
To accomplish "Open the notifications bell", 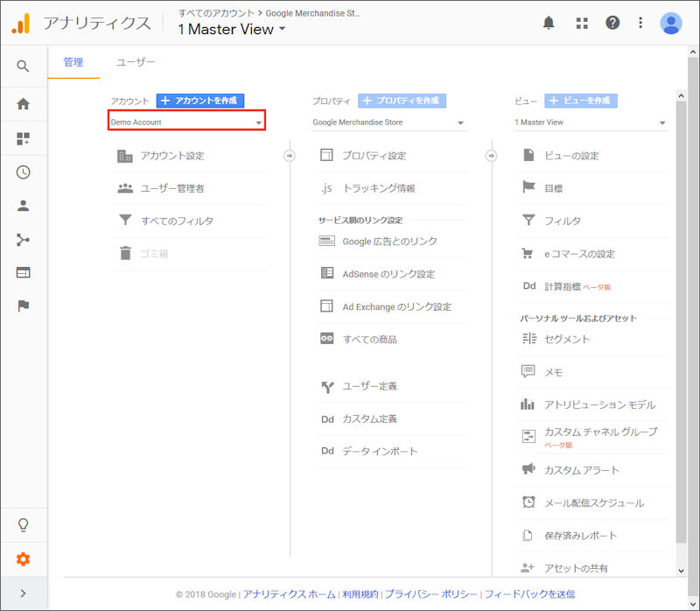I will pyautogui.click(x=549, y=23).
